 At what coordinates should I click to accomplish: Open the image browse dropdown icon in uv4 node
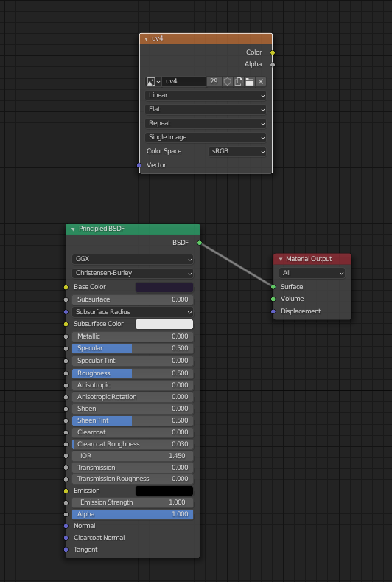153,82
